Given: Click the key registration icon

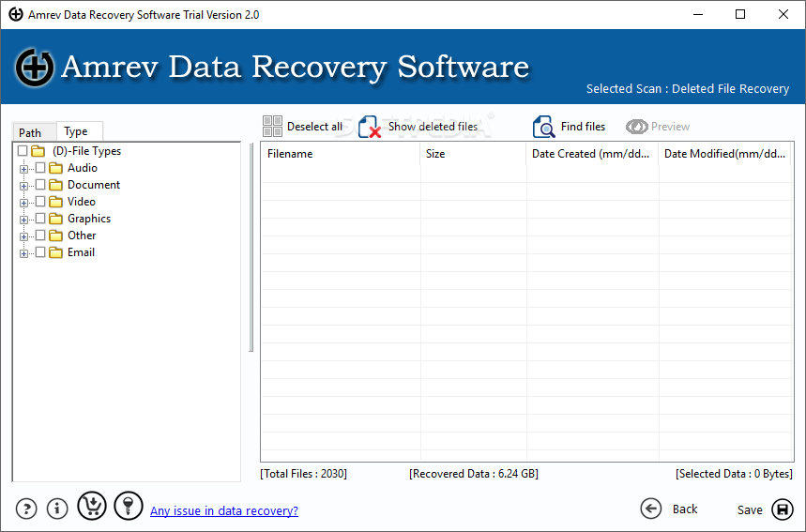Looking at the screenshot, I should pos(129,506).
